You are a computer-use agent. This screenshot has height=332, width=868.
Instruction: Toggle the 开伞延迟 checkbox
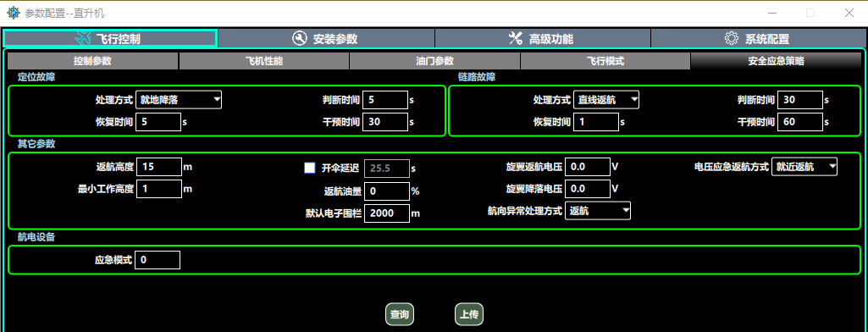click(x=310, y=168)
